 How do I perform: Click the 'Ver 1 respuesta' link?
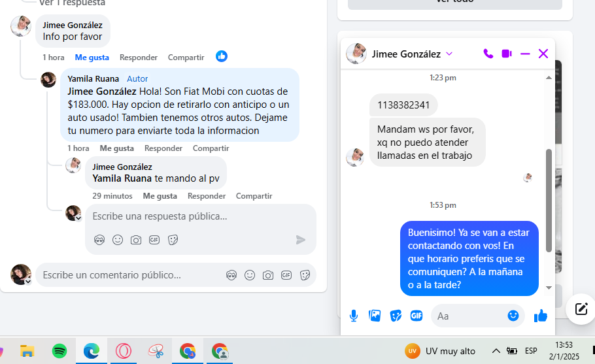click(72, 3)
